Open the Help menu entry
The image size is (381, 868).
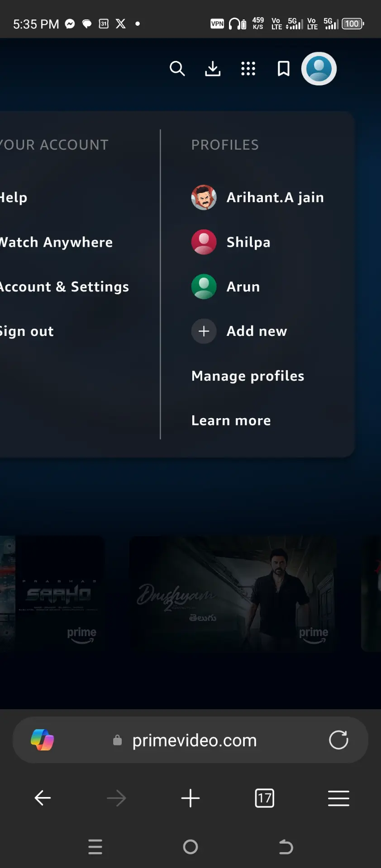tap(14, 198)
